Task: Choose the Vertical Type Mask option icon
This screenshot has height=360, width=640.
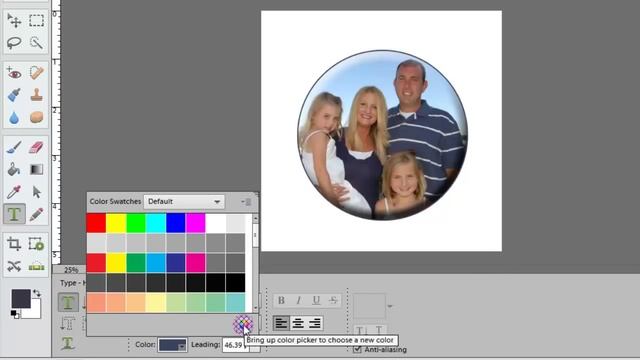Action: 67,324
